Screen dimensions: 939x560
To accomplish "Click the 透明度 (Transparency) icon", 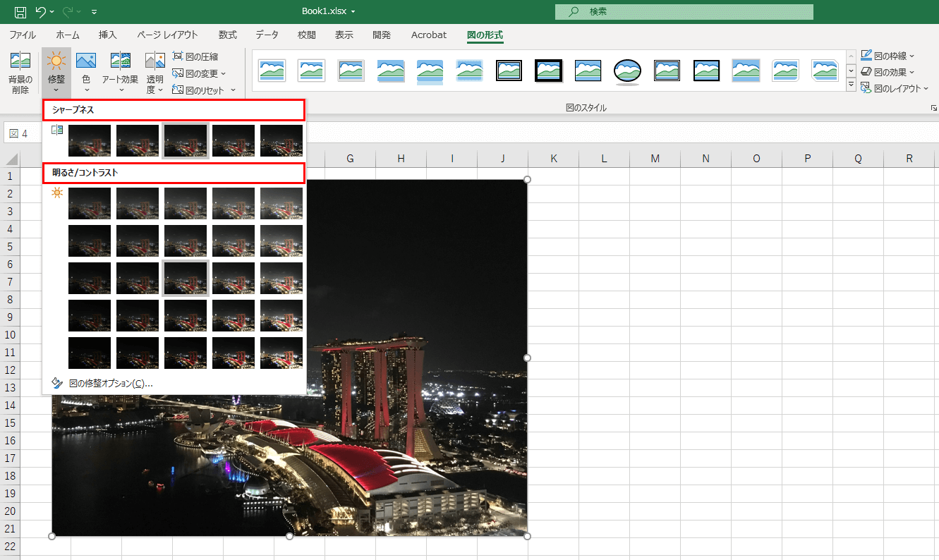I will (x=155, y=62).
